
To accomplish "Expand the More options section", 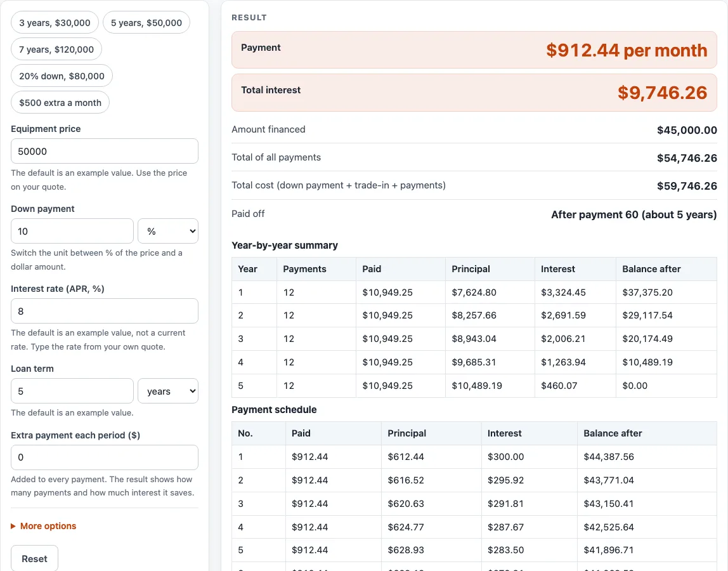I will (44, 526).
